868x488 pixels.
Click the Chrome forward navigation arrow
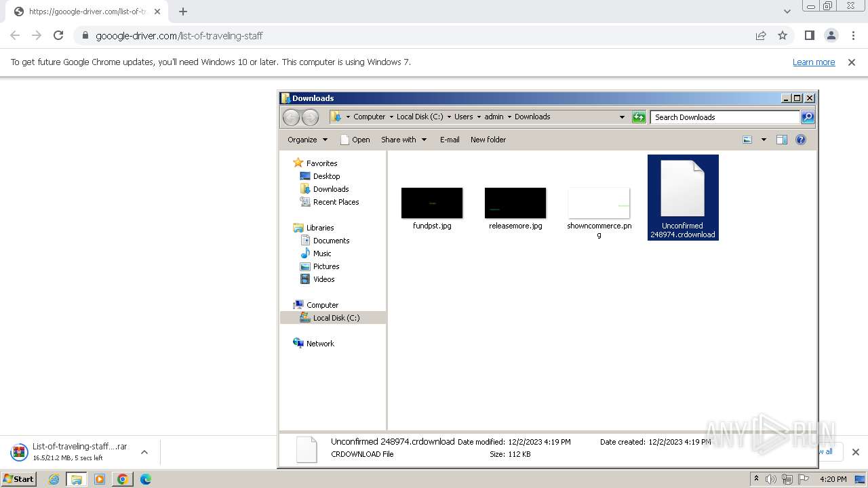click(37, 35)
